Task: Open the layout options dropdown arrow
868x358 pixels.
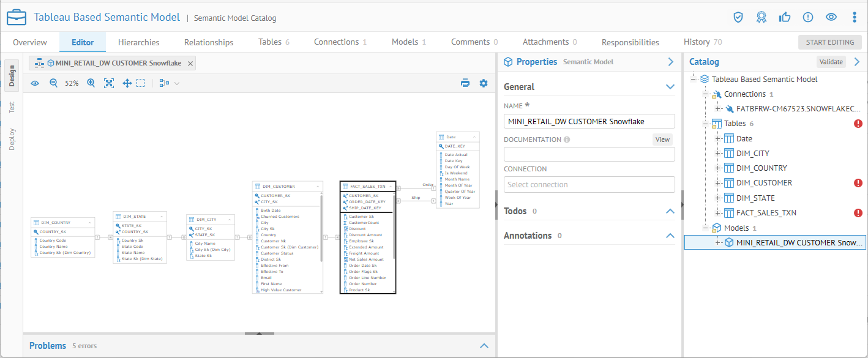Action: click(178, 83)
